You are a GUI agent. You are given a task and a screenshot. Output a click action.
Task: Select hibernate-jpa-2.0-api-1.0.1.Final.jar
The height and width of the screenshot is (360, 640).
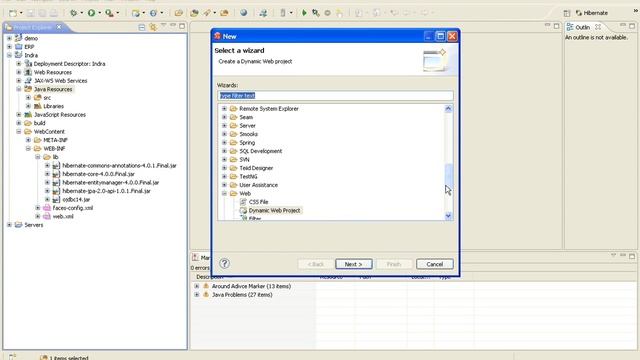106,191
